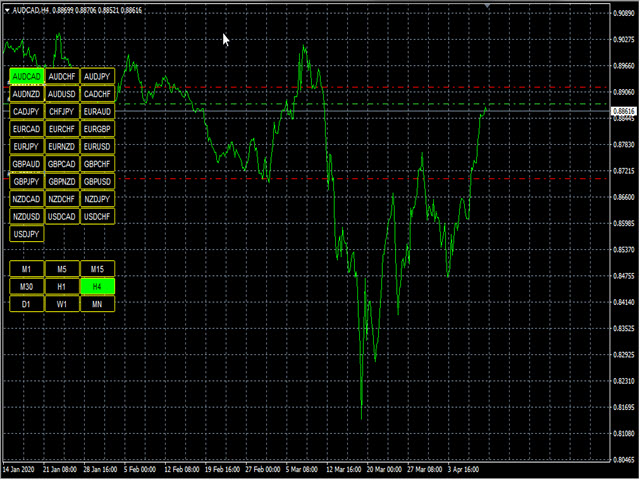This screenshot has height=480, width=640.
Task: Click the 3 Apr 16:00 time label
Action: 464,469
